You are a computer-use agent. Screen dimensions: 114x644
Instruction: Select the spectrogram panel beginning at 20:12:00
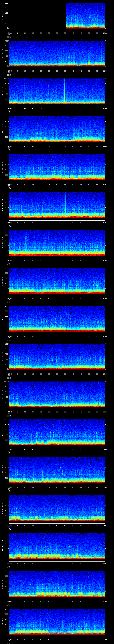point(57,129)
